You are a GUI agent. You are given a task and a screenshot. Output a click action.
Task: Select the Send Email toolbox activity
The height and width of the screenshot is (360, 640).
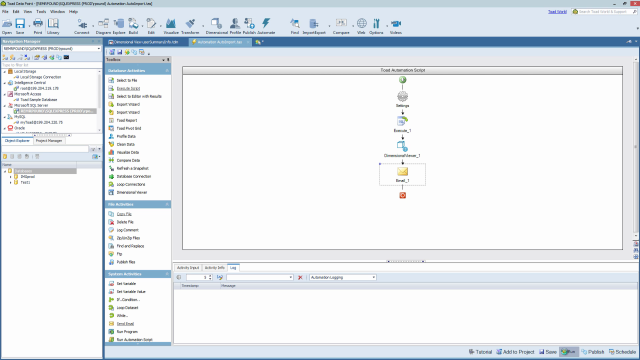(125, 324)
